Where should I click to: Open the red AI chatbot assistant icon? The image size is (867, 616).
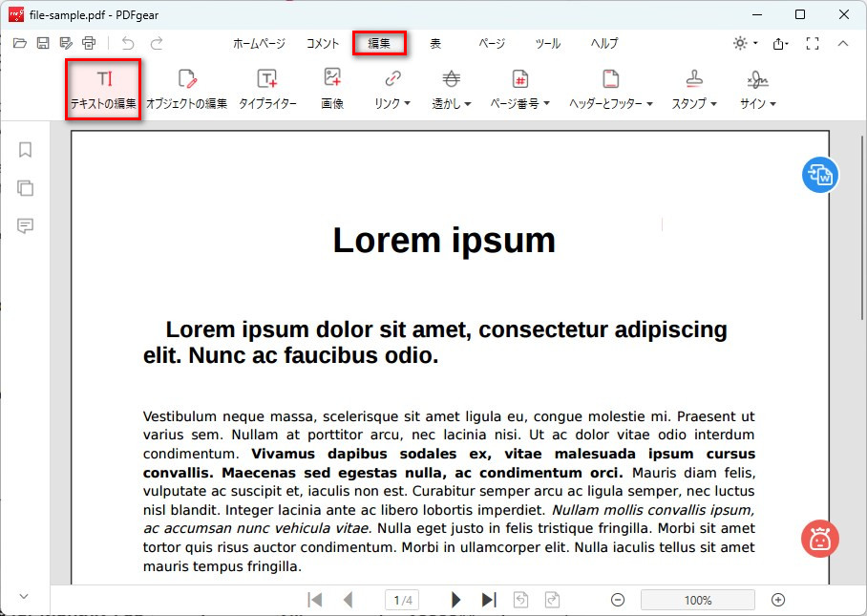click(x=819, y=539)
